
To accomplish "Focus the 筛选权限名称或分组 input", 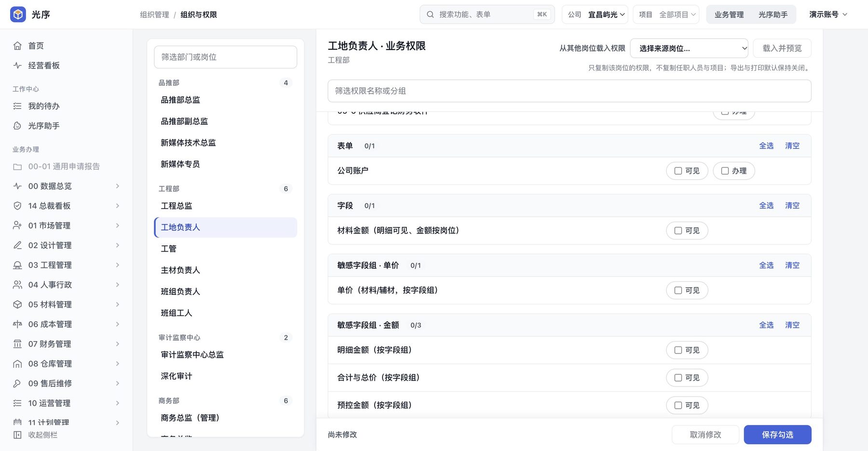I will click(x=570, y=91).
